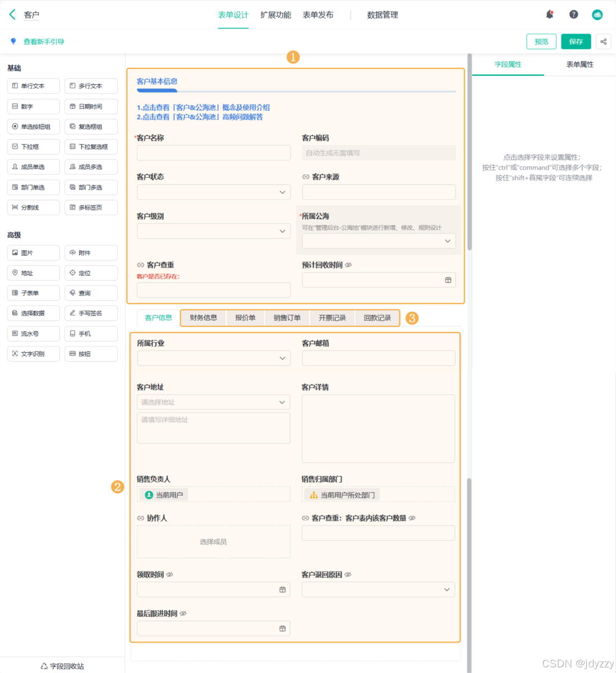This screenshot has height=673, width=616.
Task: Toggle hidden eye icon on 客户退回原因
Action: pyautogui.click(x=348, y=574)
